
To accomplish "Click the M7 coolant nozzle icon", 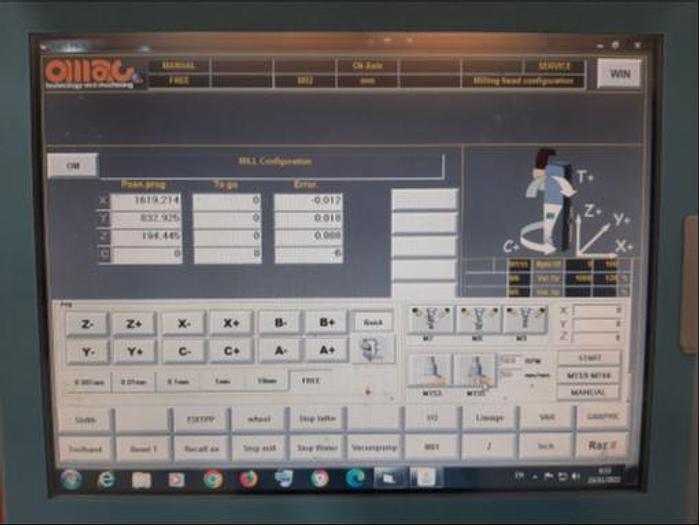I will pyautogui.click(x=429, y=320).
